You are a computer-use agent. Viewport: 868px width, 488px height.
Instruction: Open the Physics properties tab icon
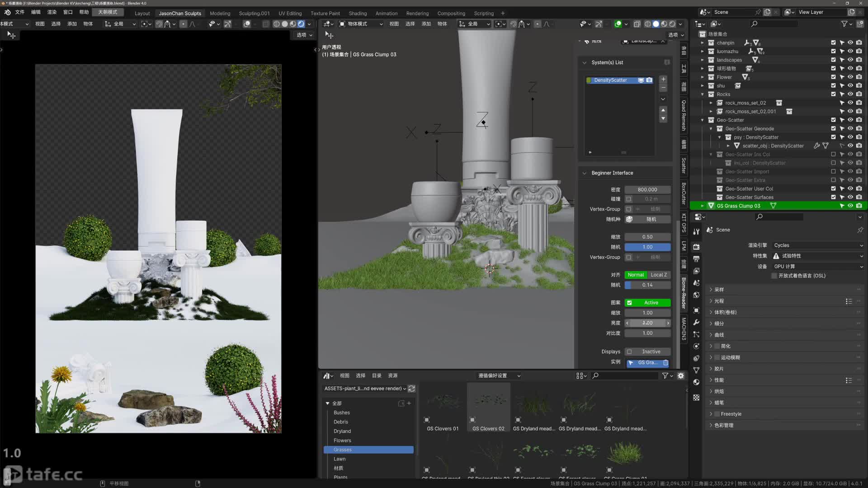pos(696,346)
